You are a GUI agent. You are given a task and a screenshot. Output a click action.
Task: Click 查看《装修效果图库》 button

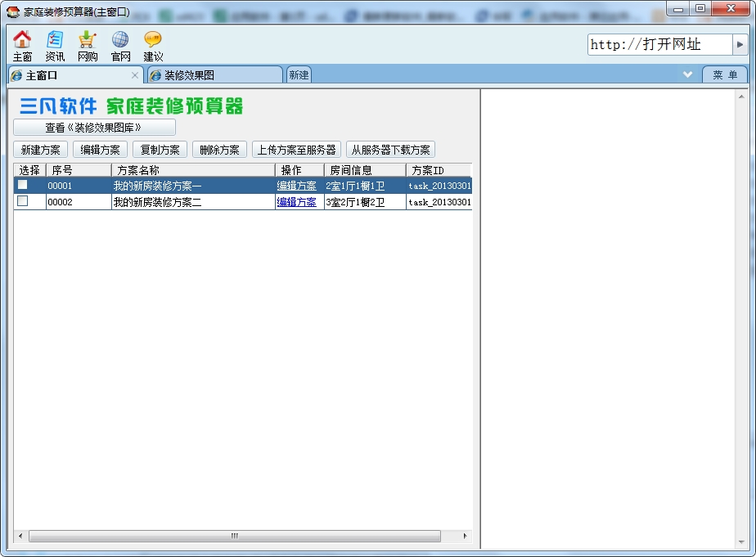[x=95, y=128]
